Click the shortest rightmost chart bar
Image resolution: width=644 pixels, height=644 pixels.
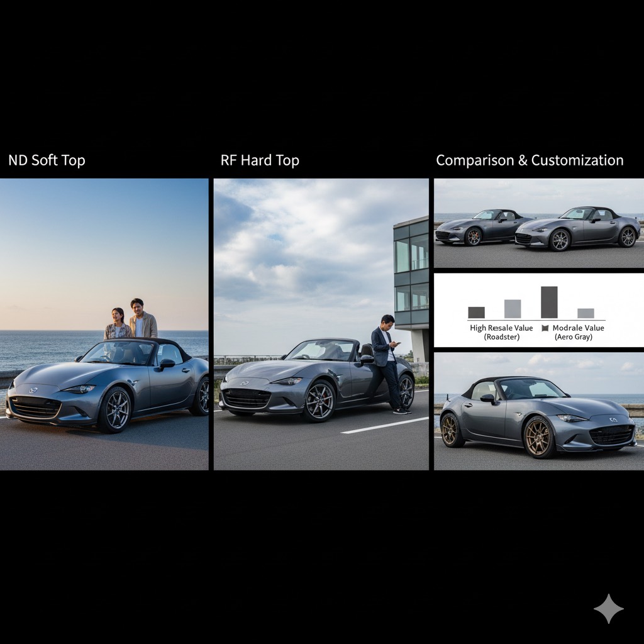tap(586, 313)
